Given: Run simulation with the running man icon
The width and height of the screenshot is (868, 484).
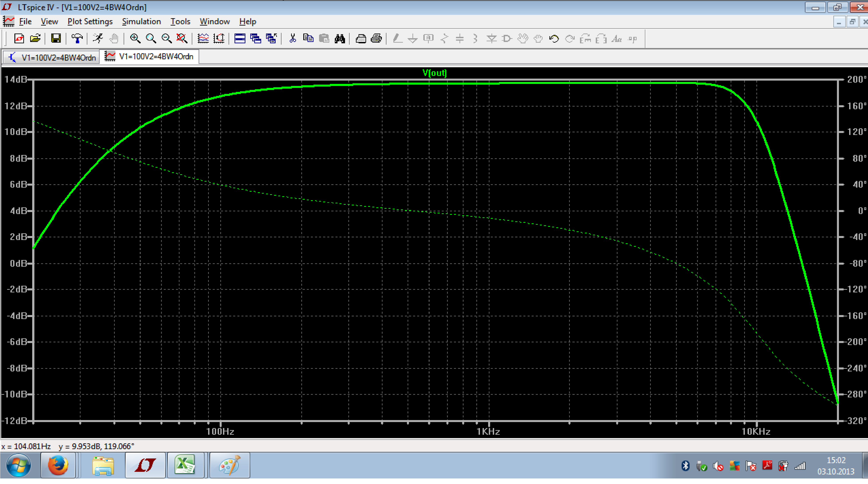Looking at the screenshot, I should [98, 38].
